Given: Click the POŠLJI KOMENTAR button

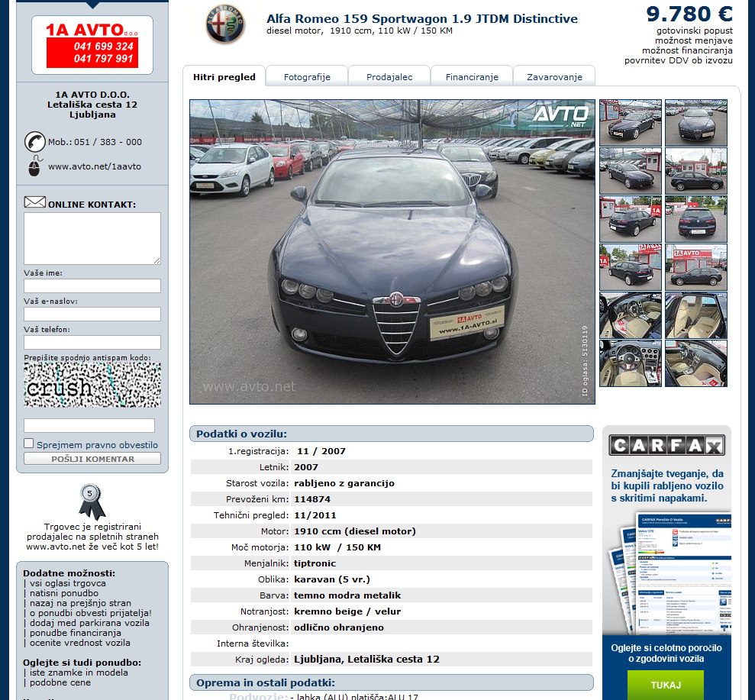Looking at the screenshot, I should pos(92,459).
